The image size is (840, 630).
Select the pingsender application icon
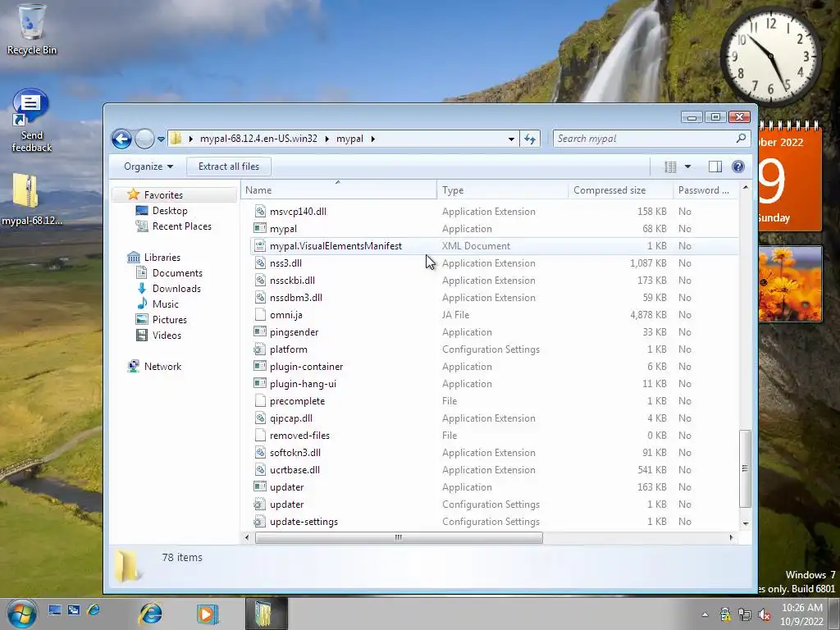click(x=260, y=331)
